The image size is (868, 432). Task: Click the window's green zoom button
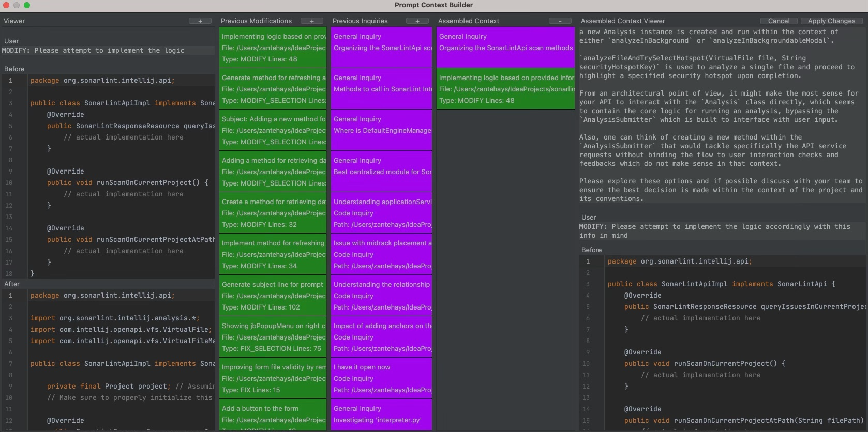27,5
